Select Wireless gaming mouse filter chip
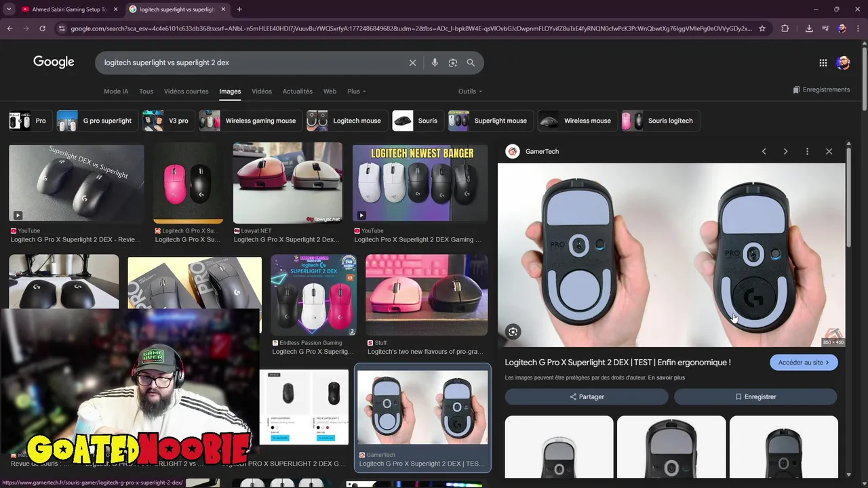868x488 pixels. [250, 121]
